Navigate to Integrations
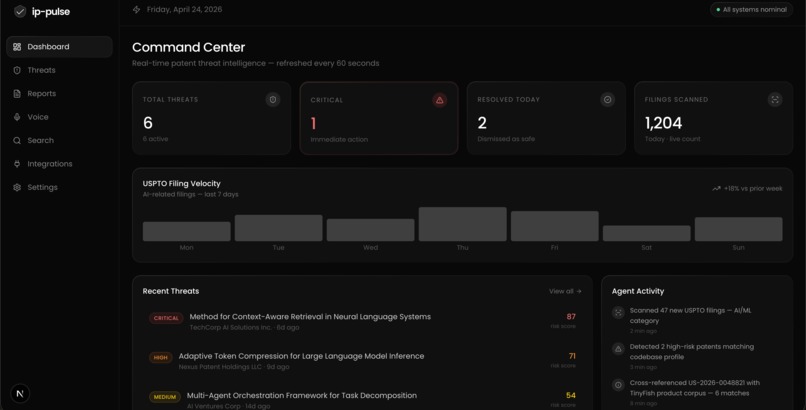 59,164
